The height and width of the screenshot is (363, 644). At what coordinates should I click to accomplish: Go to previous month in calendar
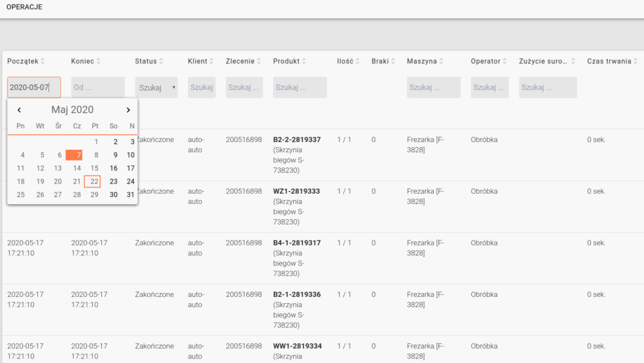pyautogui.click(x=19, y=110)
